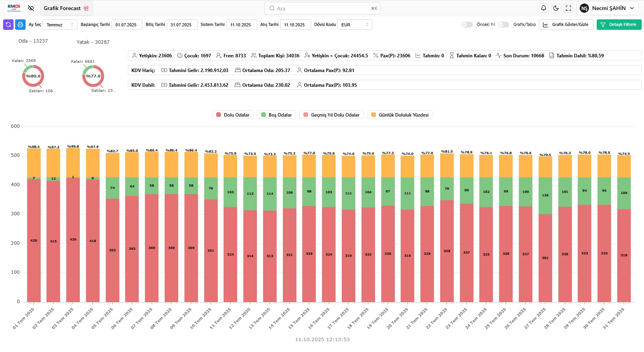The image size is (644, 352).
Task: Open the Döviz Kodu EUR dropdown
Action: click(355, 25)
